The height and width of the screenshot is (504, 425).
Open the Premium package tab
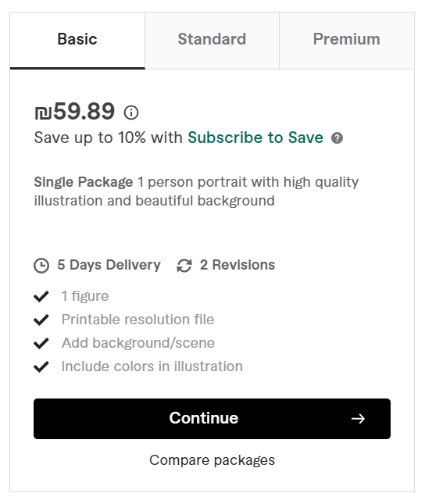347,41
